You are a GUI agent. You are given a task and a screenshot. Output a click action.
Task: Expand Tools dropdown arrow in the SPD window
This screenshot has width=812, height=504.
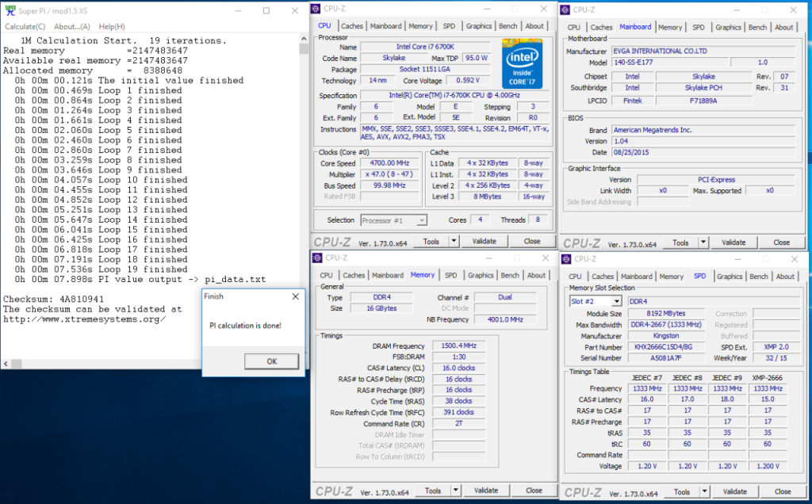705,491
